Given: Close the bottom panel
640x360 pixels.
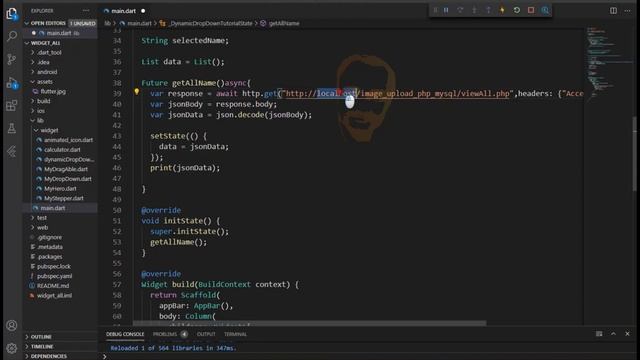Looking at the screenshot, I should point(627,334).
